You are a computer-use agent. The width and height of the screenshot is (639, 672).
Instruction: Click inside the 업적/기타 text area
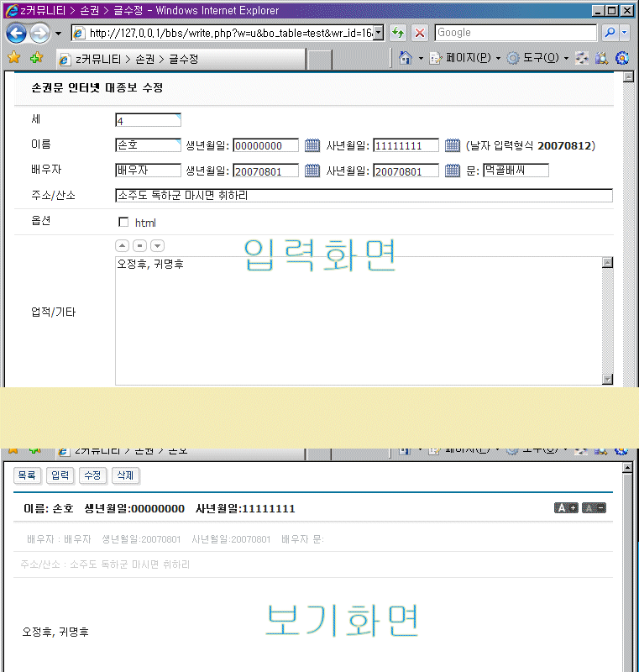359,321
